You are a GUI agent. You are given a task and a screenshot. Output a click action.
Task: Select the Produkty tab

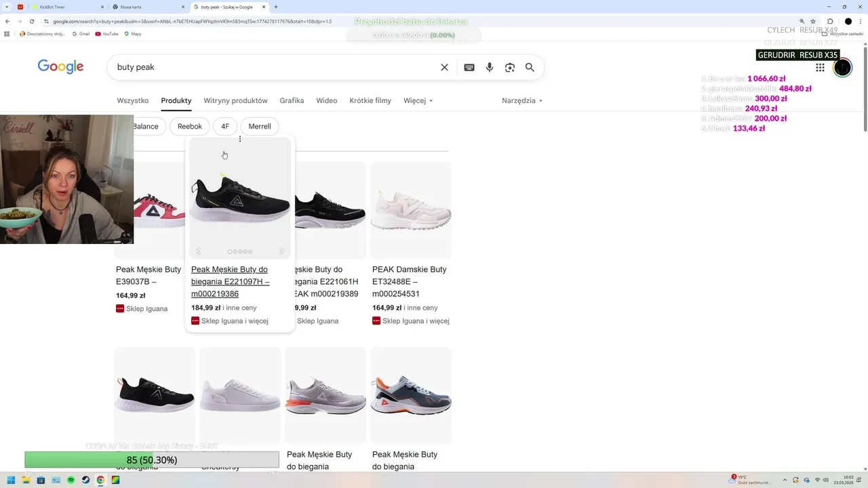[x=176, y=100]
